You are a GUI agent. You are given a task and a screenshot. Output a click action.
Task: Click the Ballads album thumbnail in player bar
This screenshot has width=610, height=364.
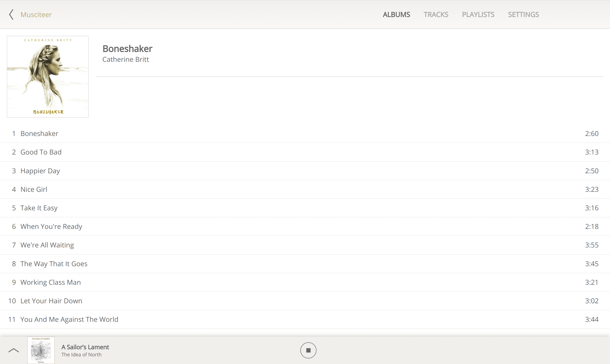coord(41,350)
